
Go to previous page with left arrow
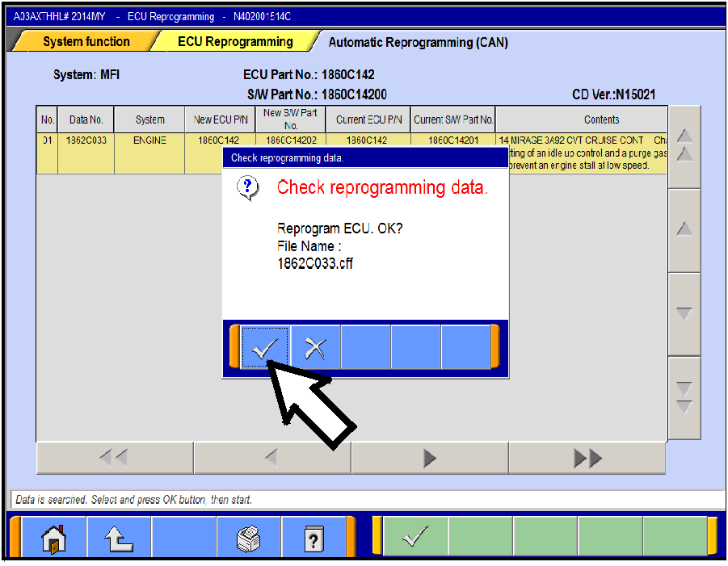271,458
